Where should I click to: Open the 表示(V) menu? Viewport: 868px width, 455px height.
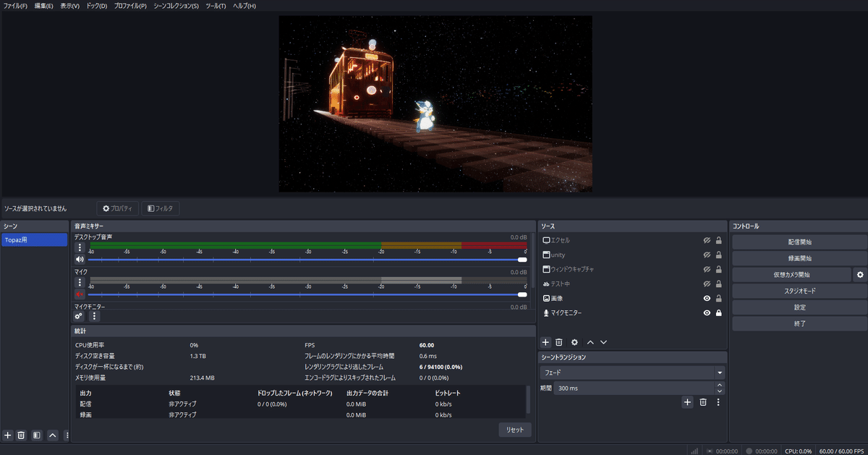click(x=70, y=6)
